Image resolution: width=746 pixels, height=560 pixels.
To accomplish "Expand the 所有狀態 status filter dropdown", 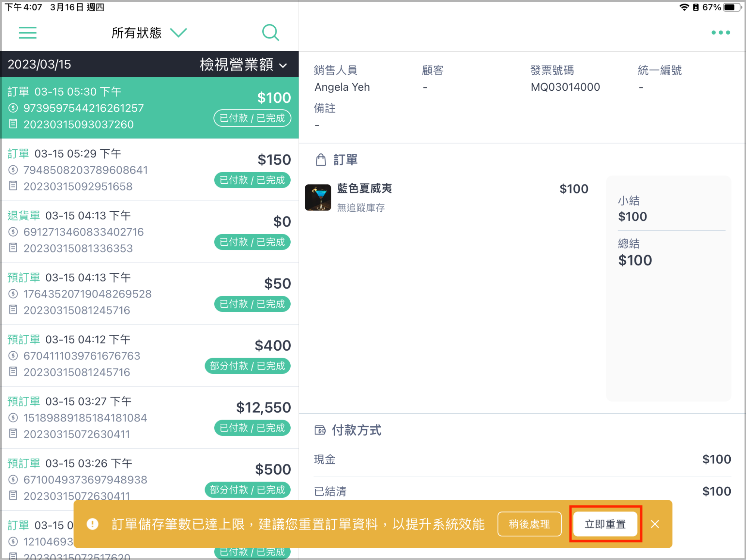I will pos(149,33).
